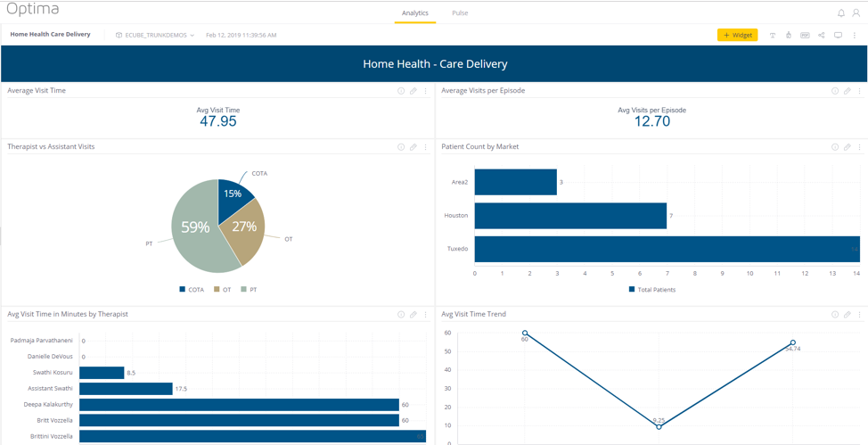Edit Avg Visit Time by Therapist widget
This screenshot has width=868, height=445.
pyautogui.click(x=413, y=314)
